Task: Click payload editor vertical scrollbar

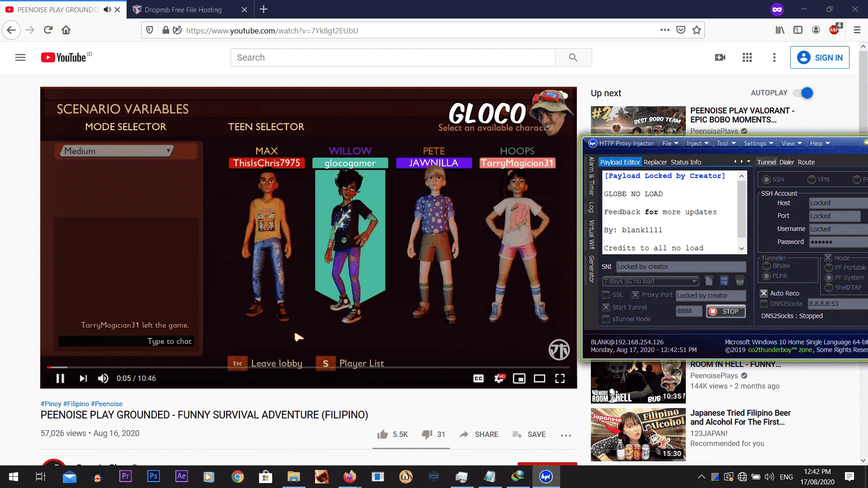Action: click(x=741, y=212)
